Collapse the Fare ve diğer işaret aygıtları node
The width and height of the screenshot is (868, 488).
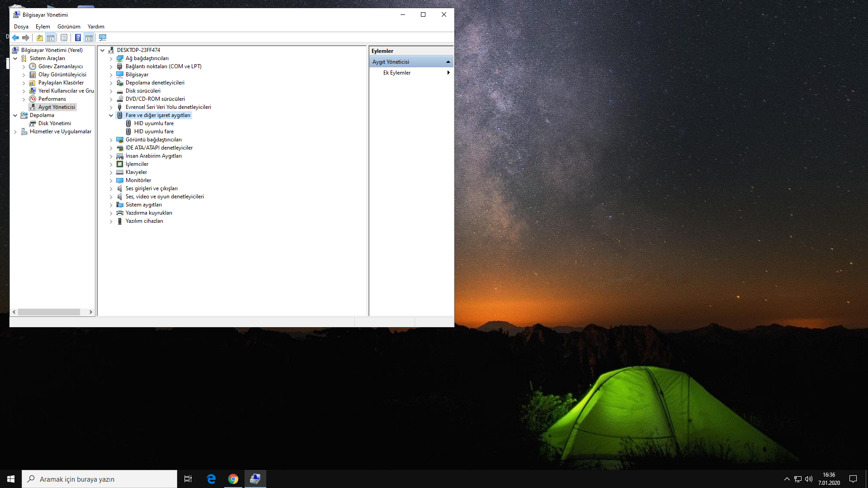coord(111,115)
